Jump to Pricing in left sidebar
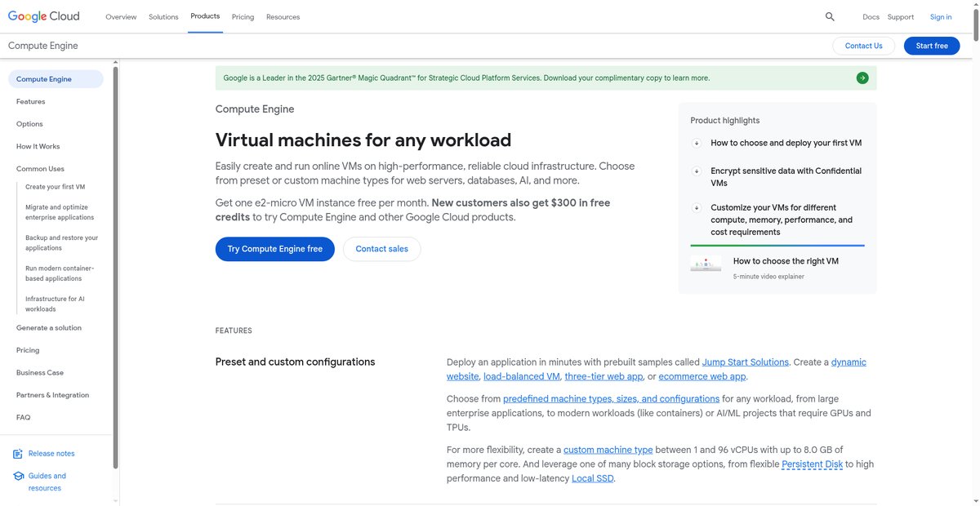 (28, 350)
